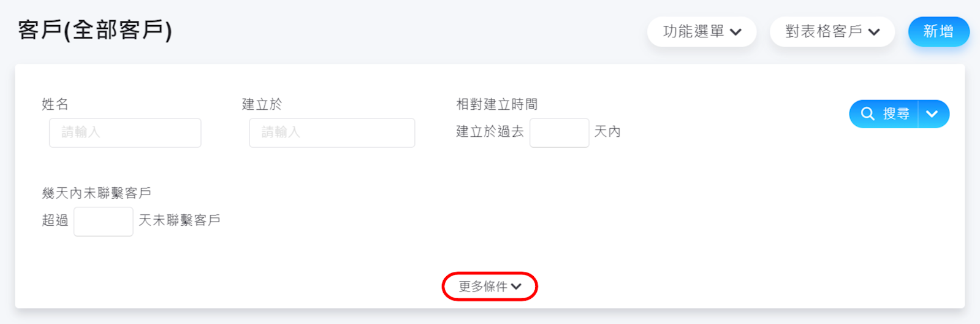Select the 建立於過去 days number box
Viewport: 980px width, 324px height.
tap(559, 133)
